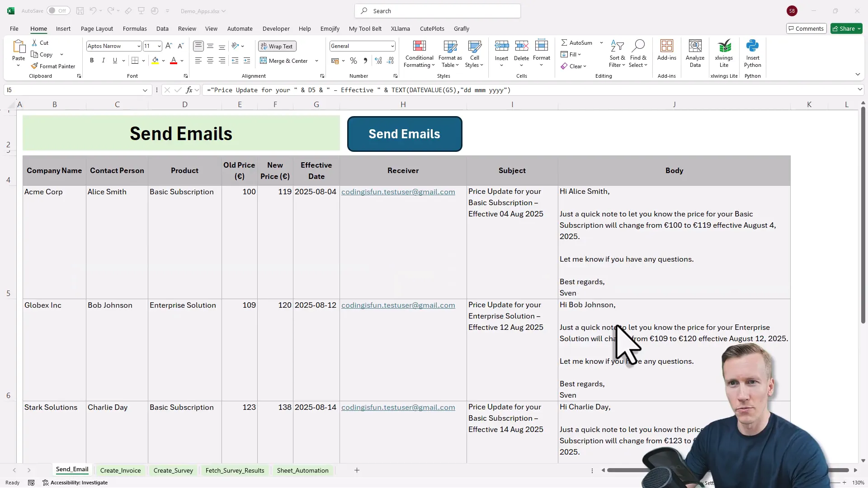Apply Percent Style to the selection
Screen dimensions: 868x488
tap(354, 61)
